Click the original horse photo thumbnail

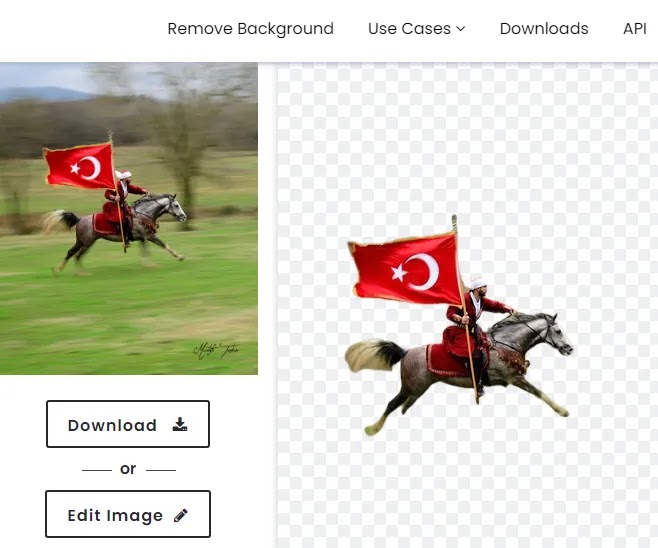pos(129,219)
